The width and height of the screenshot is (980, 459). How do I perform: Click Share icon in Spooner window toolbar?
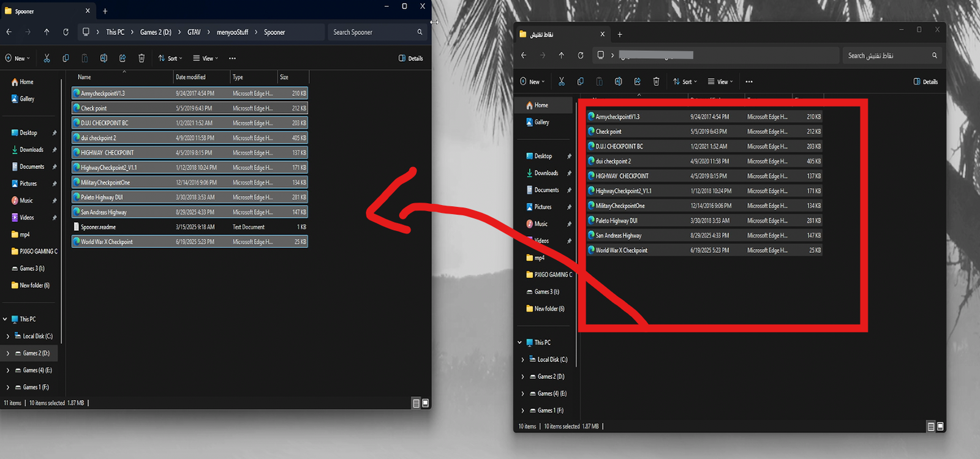click(x=123, y=58)
